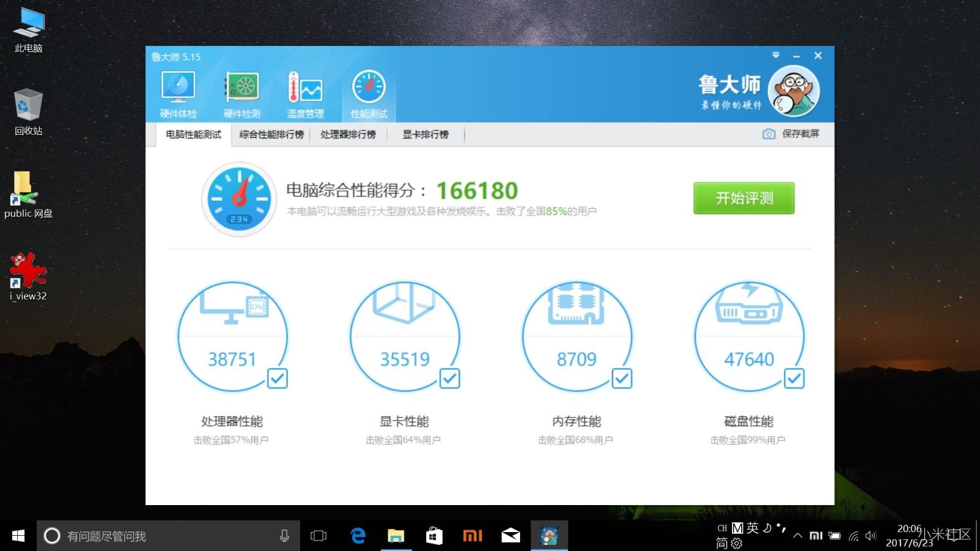The width and height of the screenshot is (980, 551).
Task: Click the 处理器性能 label
Action: (232, 421)
